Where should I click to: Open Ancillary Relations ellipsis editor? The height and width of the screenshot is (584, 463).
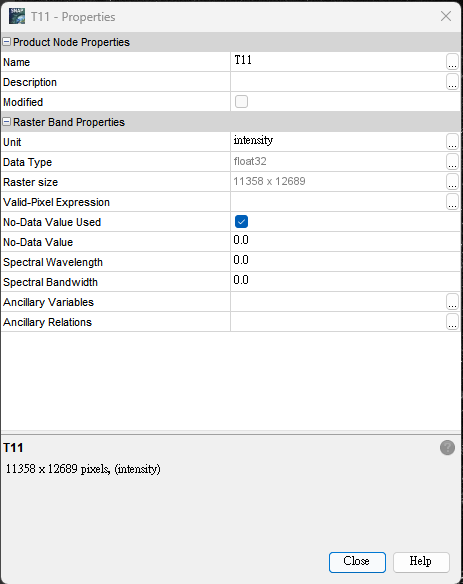(x=452, y=321)
